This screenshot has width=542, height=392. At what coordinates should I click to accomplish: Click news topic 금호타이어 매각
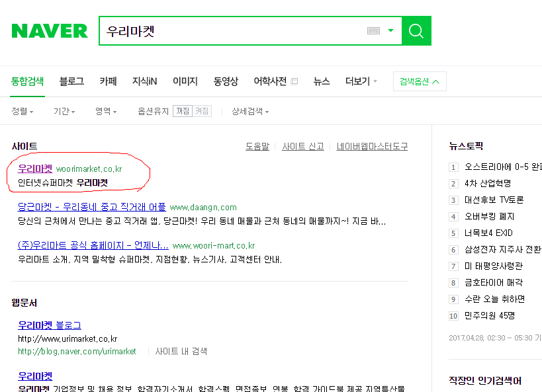[x=494, y=282]
